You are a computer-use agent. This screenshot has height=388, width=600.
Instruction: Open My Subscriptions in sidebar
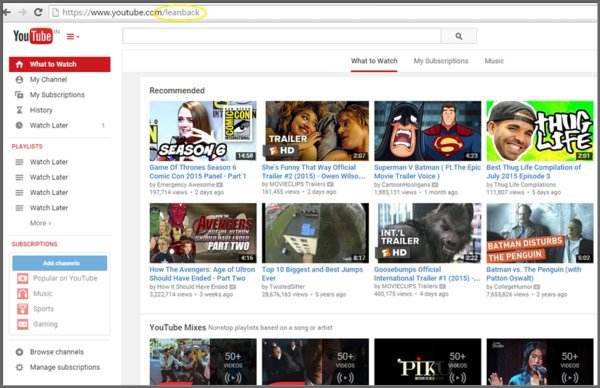[x=57, y=95]
